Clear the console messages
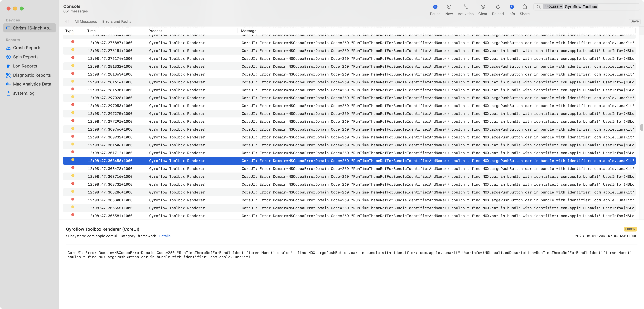This screenshot has width=644, height=309. [x=483, y=7]
